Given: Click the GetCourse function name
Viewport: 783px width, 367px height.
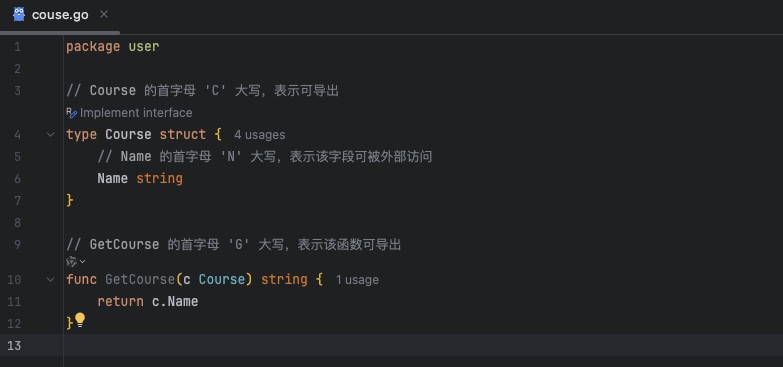Looking at the screenshot, I should click(140, 280).
